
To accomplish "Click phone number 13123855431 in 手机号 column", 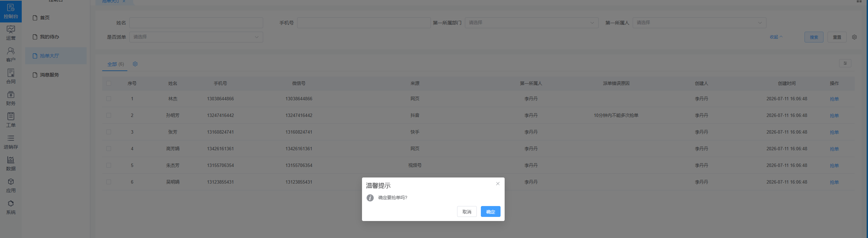I will [220, 182].
